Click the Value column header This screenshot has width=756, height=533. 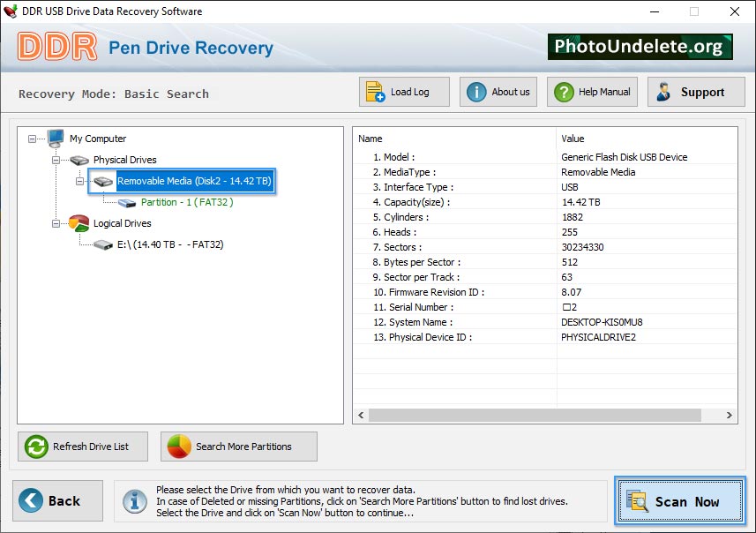[647, 139]
